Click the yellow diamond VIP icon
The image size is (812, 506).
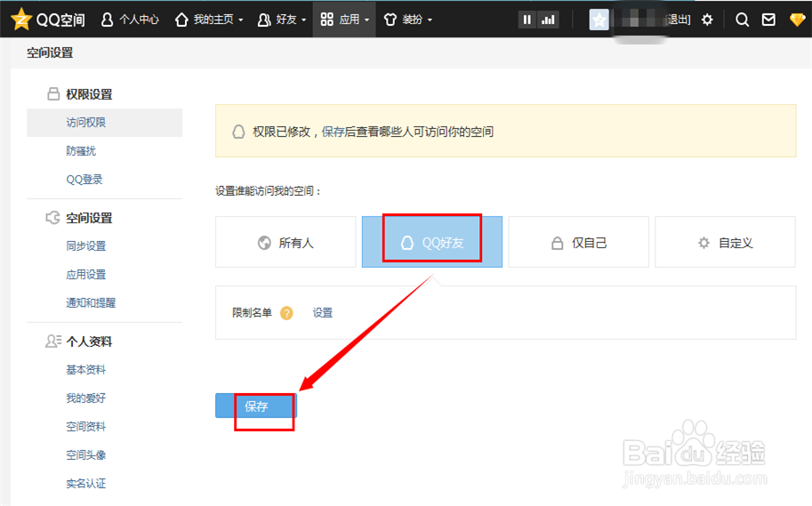point(796,20)
